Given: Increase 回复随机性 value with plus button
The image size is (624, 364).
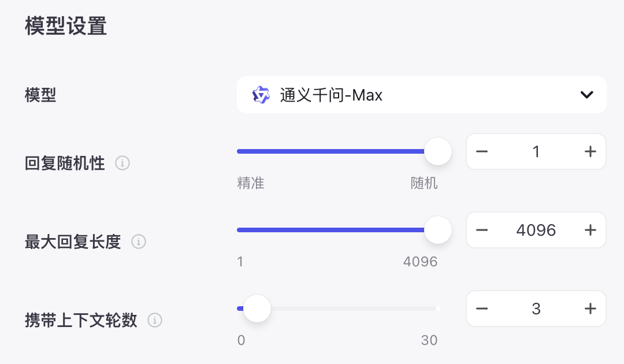Looking at the screenshot, I should [x=590, y=151].
